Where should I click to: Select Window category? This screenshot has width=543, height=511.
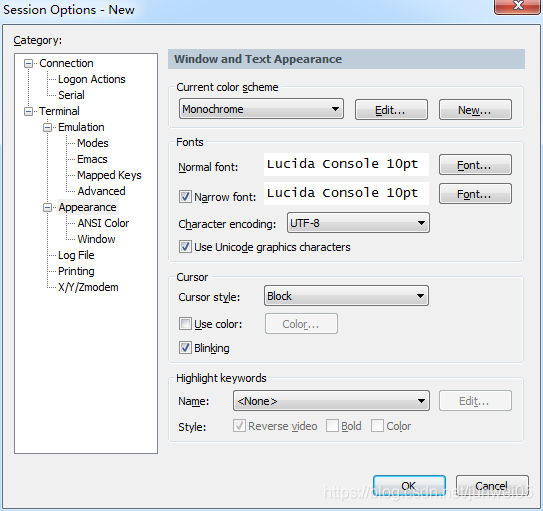coord(96,239)
